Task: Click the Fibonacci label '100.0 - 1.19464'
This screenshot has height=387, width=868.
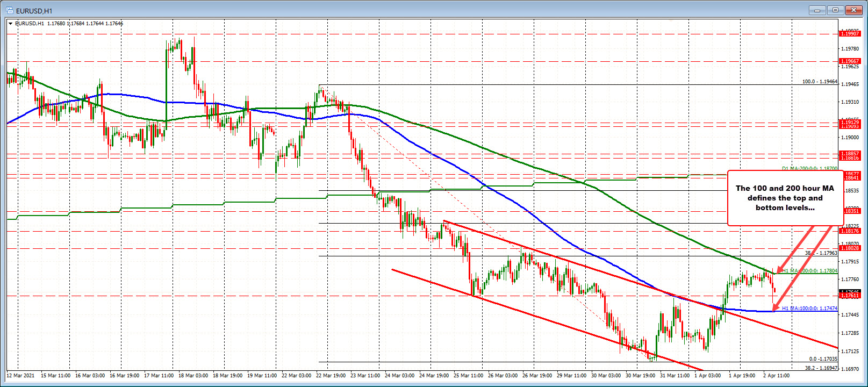Action: click(820, 82)
